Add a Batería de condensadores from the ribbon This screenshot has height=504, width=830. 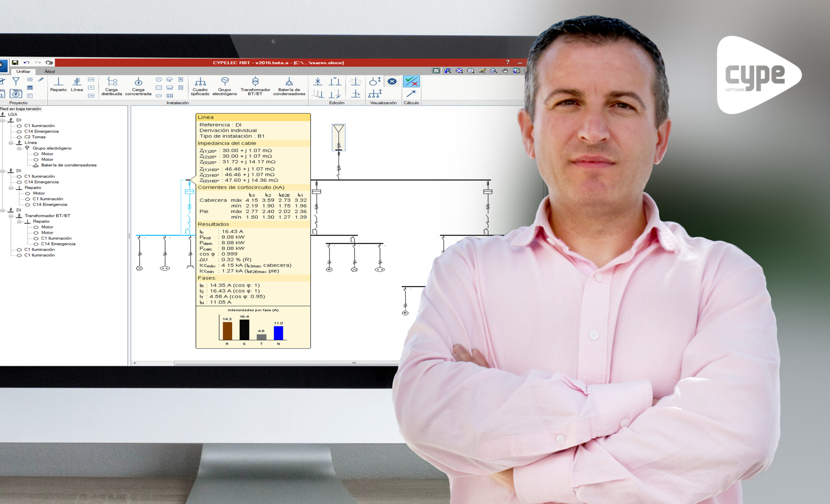pyautogui.click(x=289, y=87)
